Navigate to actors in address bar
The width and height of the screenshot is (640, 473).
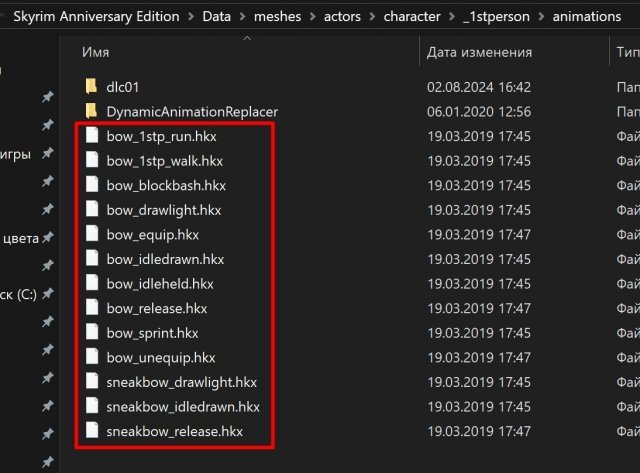click(342, 16)
